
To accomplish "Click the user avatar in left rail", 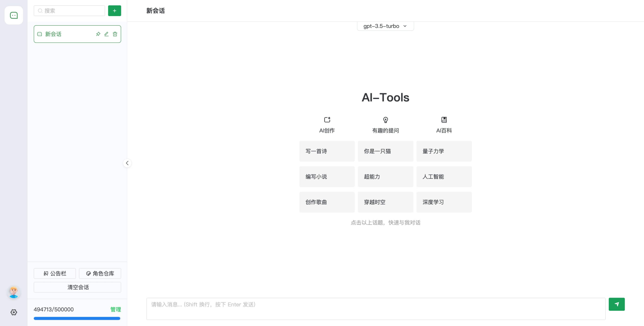I will click(14, 292).
